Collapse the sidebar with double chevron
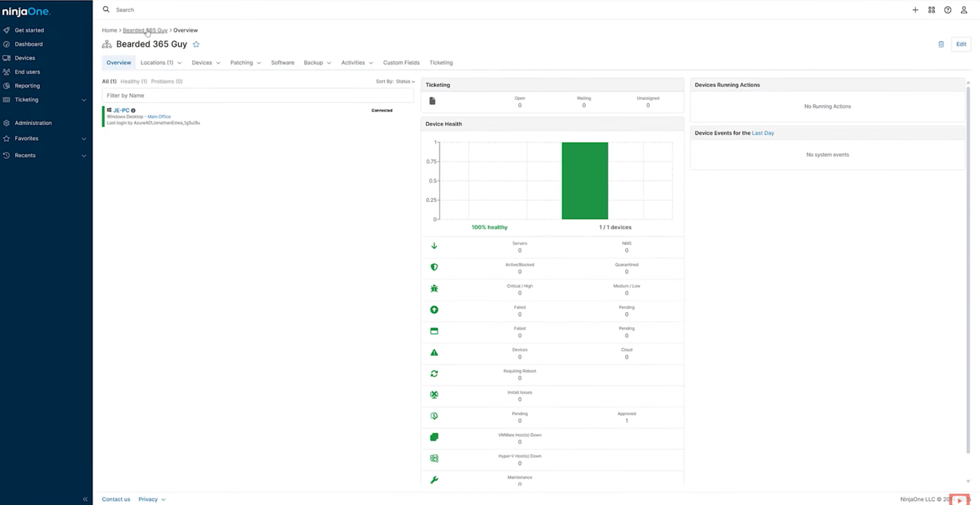The width and height of the screenshot is (980, 505). coord(85,499)
